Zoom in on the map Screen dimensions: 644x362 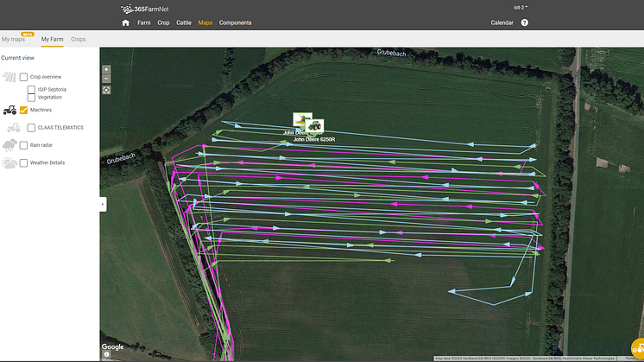pos(106,69)
